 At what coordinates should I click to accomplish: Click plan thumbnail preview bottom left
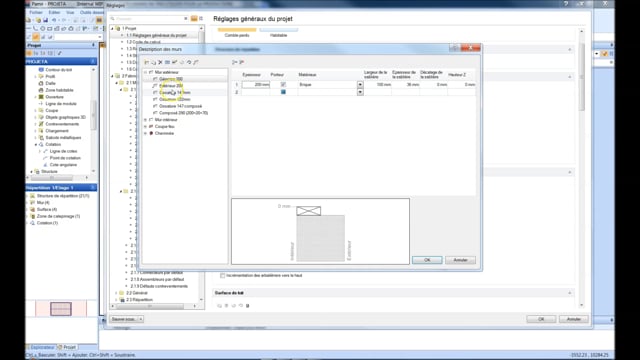[x=61, y=309]
